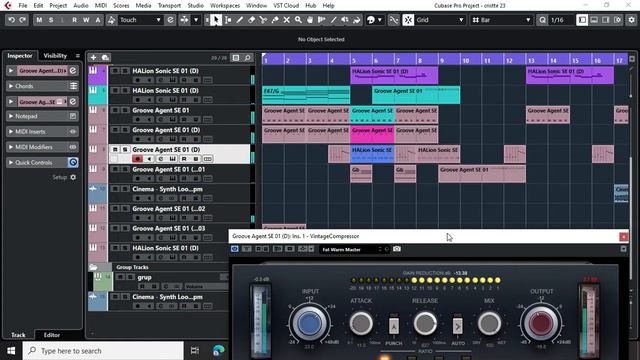
Task: Adjust the ATTACK knob
Action: pyautogui.click(x=361, y=323)
